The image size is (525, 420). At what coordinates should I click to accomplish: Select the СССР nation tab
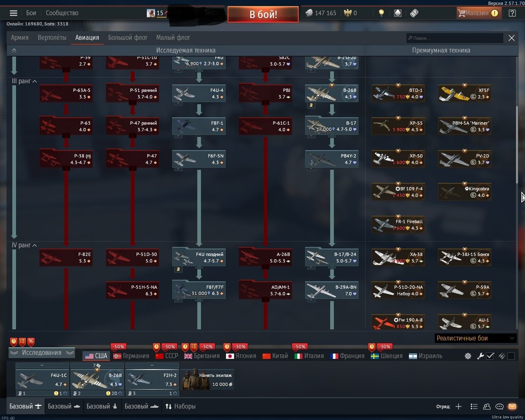tap(167, 356)
